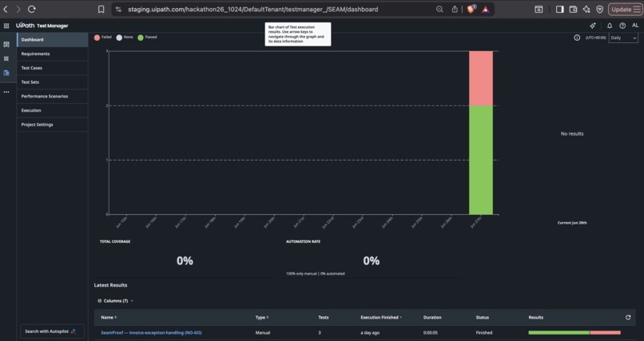Screen dimensions: 644x341
Task: Open the Leo AI sparkle icon in browser toolbar
Action: point(586,9)
